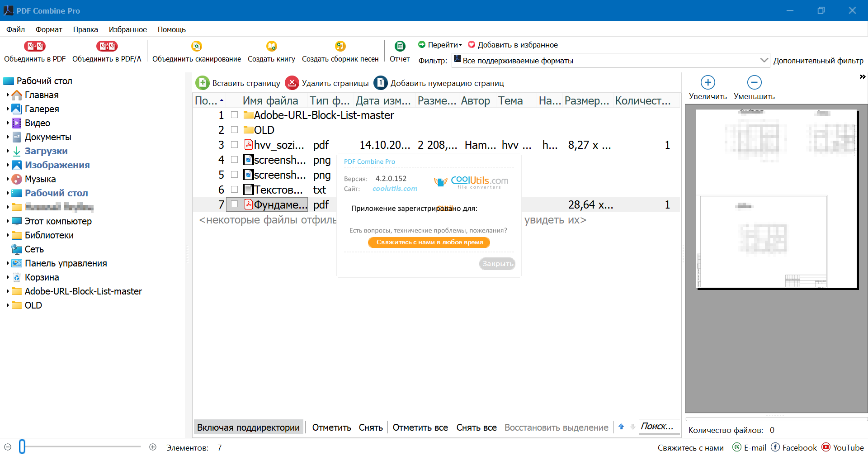The image size is (868, 456).
Task: Click the Отметить все button
Action: [420, 427]
